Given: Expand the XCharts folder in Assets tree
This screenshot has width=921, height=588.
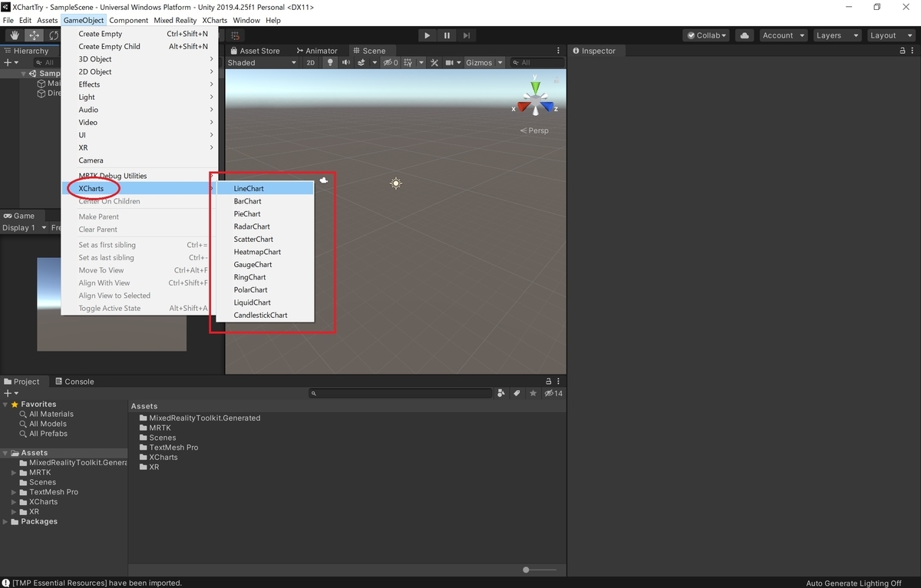Looking at the screenshot, I should (14, 501).
